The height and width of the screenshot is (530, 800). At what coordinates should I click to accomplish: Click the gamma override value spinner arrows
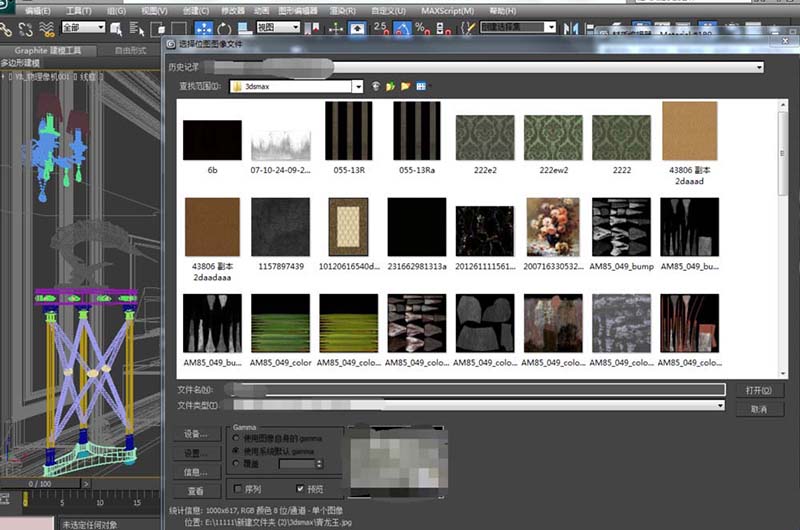tap(319, 464)
